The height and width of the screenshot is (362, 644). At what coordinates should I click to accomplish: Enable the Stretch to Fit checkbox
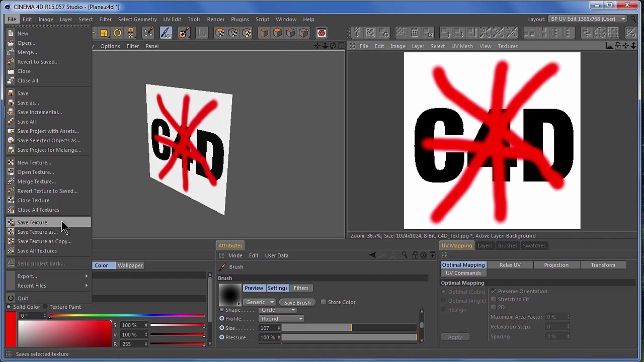(x=494, y=300)
